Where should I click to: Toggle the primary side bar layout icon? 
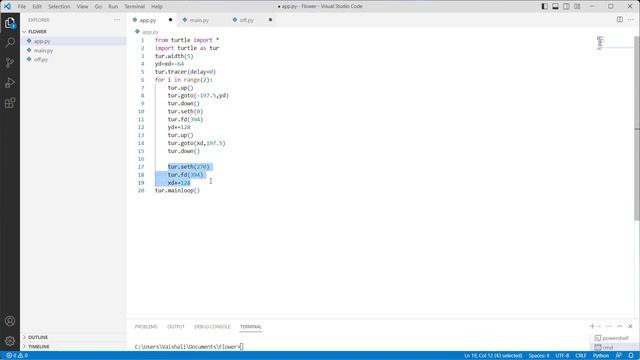[x=544, y=7]
